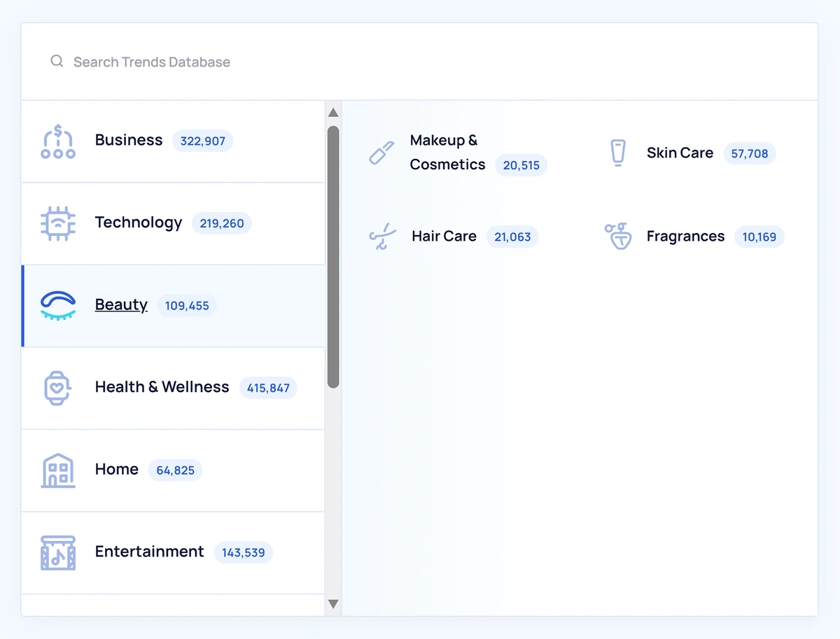Click the magnifying glass search icon
This screenshot has height=639, width=840.
[x=57, y=62]
